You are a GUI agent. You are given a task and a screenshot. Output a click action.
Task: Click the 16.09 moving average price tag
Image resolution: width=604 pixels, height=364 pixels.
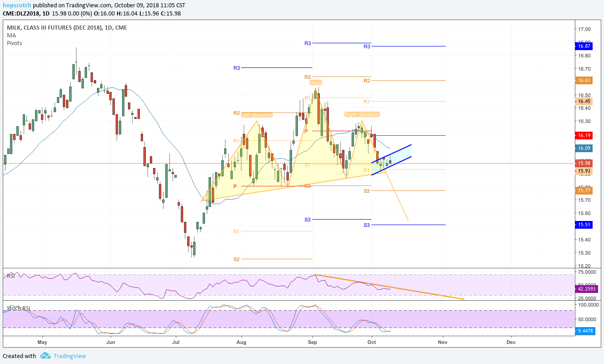(584, 148)
